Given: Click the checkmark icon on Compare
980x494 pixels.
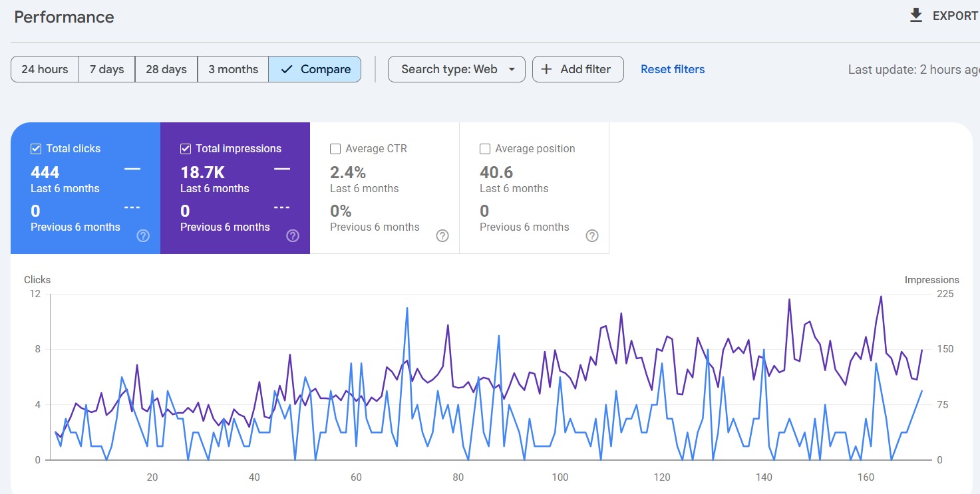Looking at the screenshot, I should pos(287,69).
